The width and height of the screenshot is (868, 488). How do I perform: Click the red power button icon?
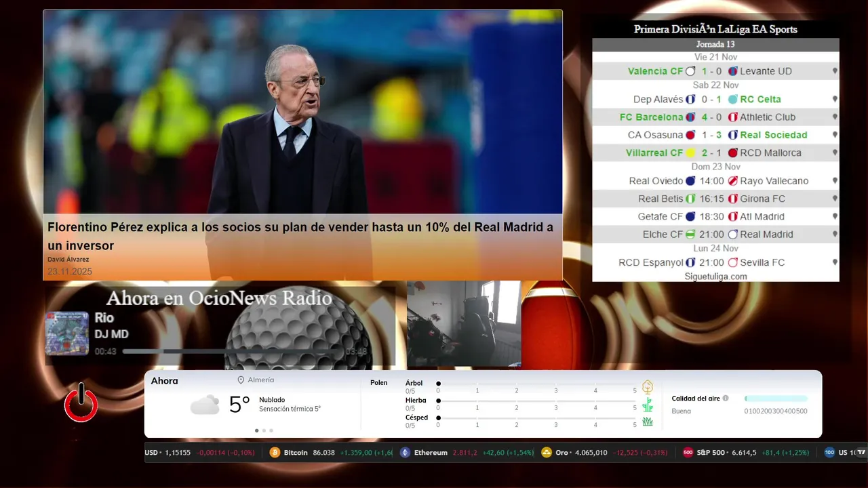(x=81, y=403)
